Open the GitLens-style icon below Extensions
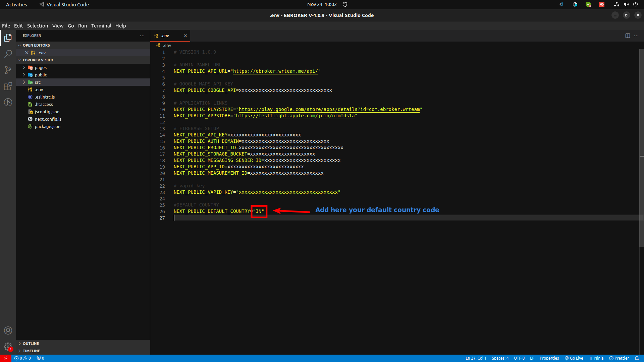The width and height of the screenshot is (644, 362). 8,102
